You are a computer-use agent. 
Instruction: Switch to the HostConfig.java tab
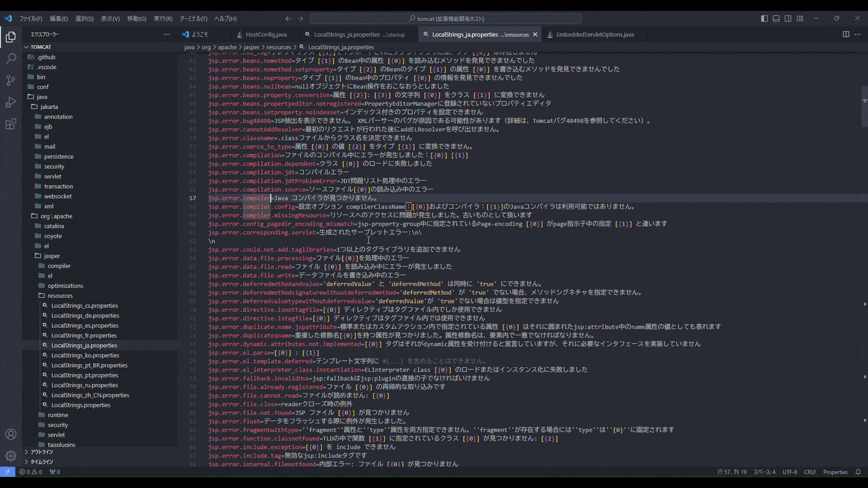click(265, 34)
